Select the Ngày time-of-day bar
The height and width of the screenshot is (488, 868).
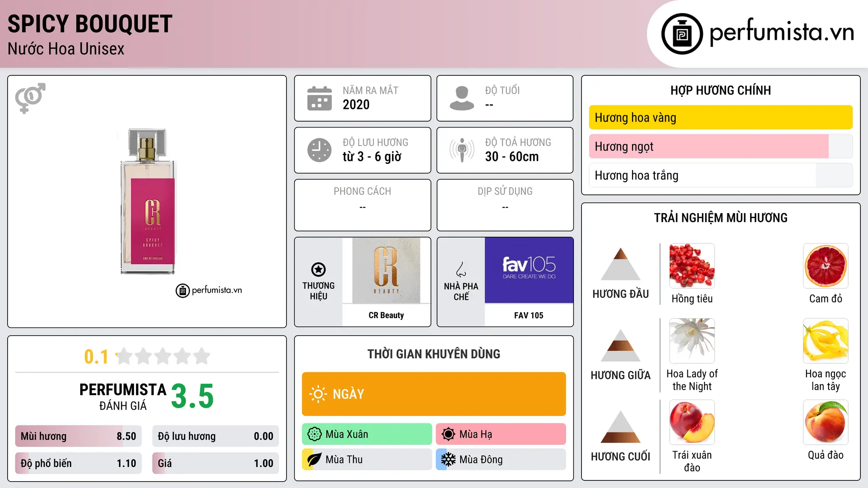(434, 394)
